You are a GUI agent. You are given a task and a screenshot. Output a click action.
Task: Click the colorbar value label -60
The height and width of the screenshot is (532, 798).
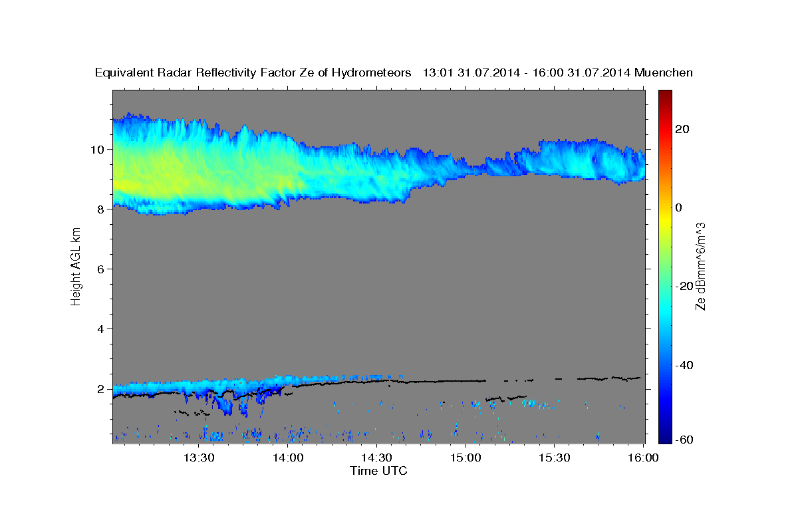684,440
